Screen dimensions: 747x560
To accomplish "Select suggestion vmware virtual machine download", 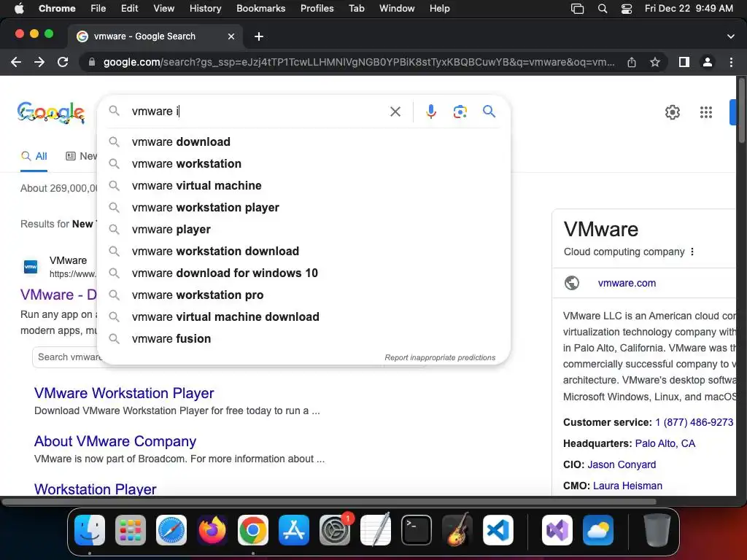I will point(303,317).
